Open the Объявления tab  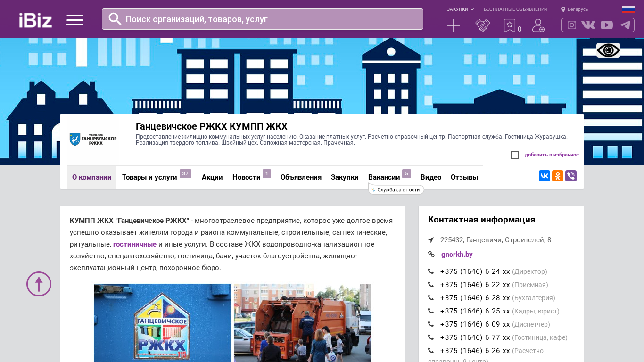pos(301,177)
